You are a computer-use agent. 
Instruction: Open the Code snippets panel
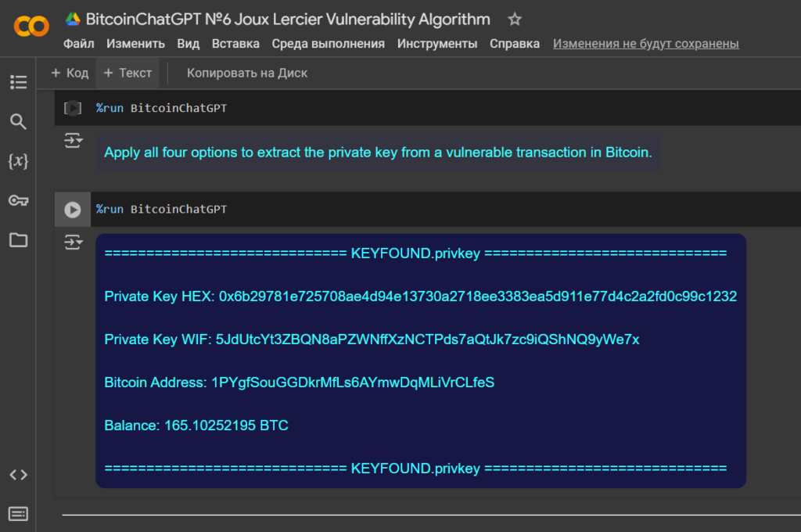click(x=19, y=475)
